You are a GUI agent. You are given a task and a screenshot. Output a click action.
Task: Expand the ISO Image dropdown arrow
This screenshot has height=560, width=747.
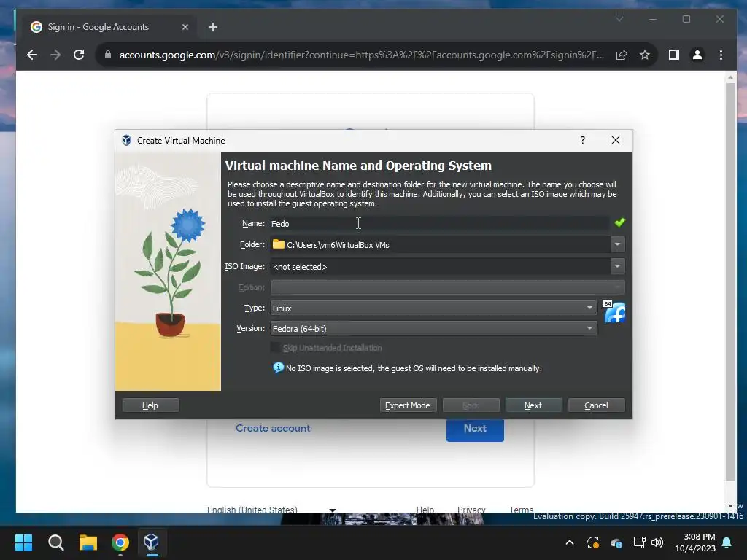(617, 266)
